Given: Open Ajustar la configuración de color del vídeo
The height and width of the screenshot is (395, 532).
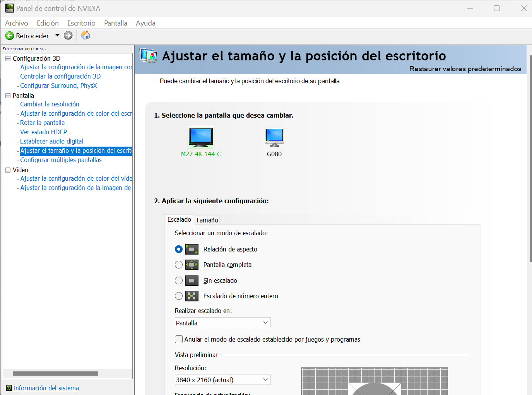Looking at the screenshot, I should coord(76,178).
